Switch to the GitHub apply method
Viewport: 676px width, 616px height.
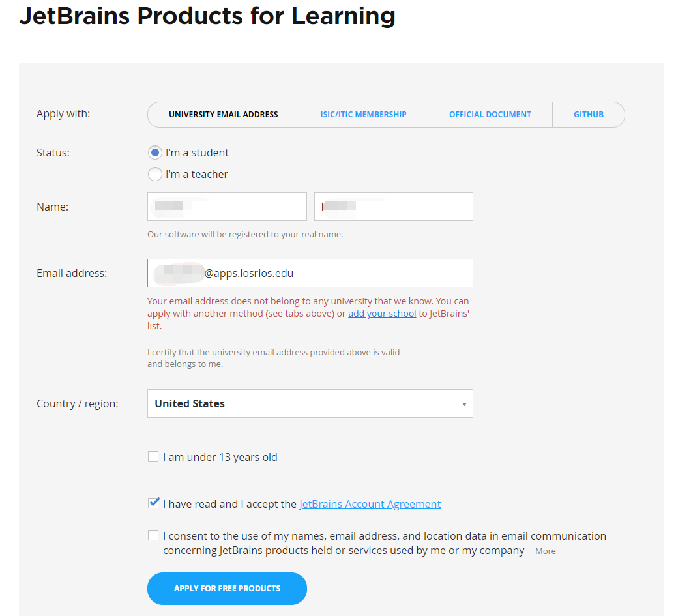(588, 115)
